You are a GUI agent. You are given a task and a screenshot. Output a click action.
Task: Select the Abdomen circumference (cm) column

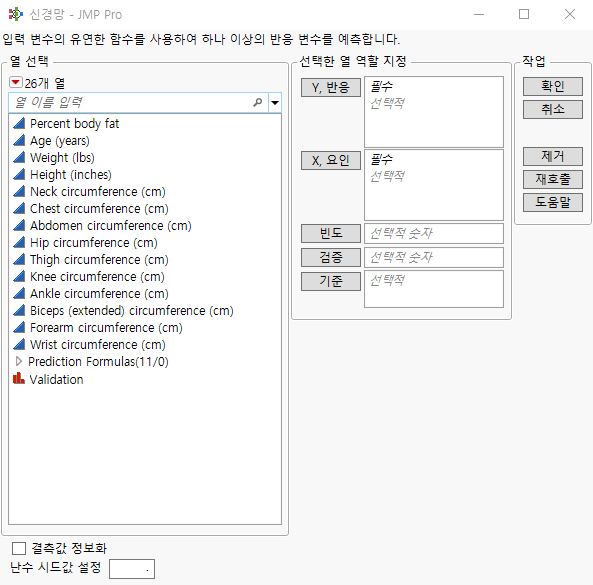coord(111,226)
